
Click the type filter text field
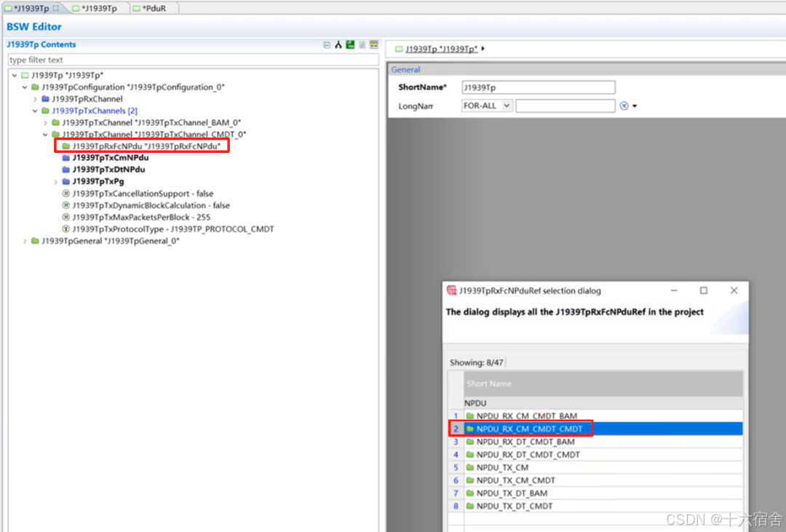pos(192,60)
